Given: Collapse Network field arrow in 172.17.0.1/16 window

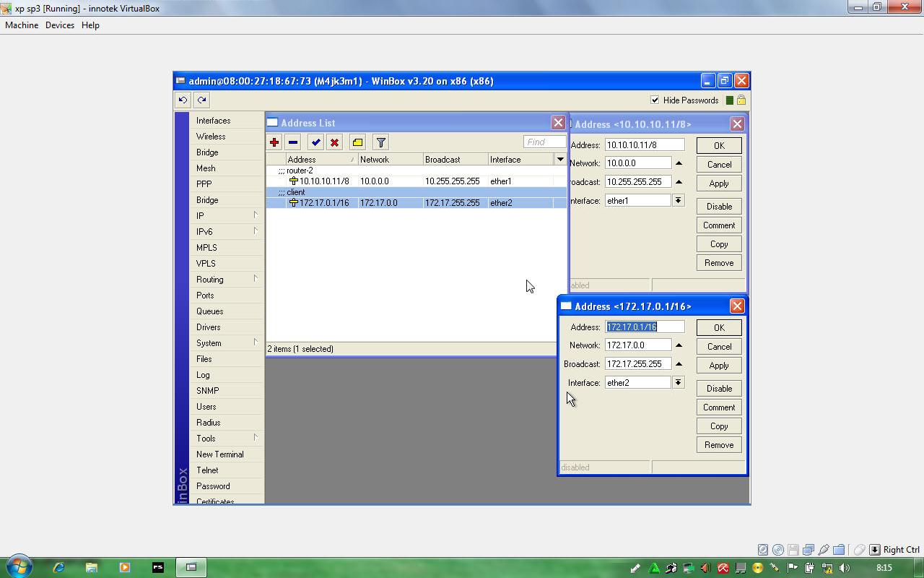Looking at the screenshot, I should (679, 345).
